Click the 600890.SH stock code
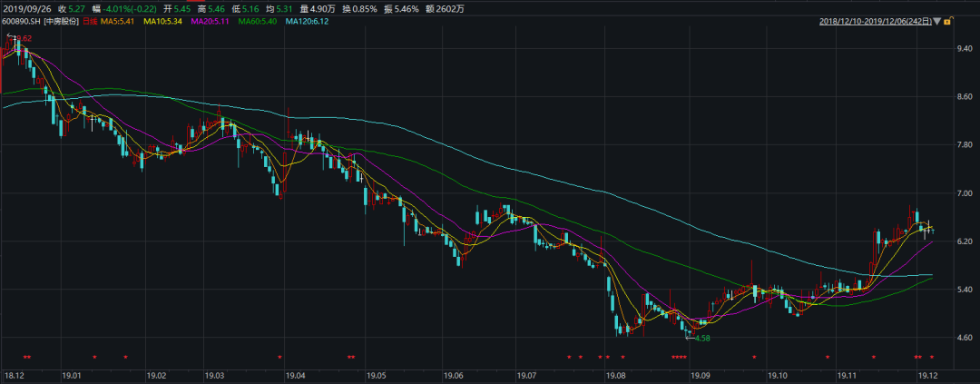Screen dimensions: 980x384 click(x=21, y=20)
